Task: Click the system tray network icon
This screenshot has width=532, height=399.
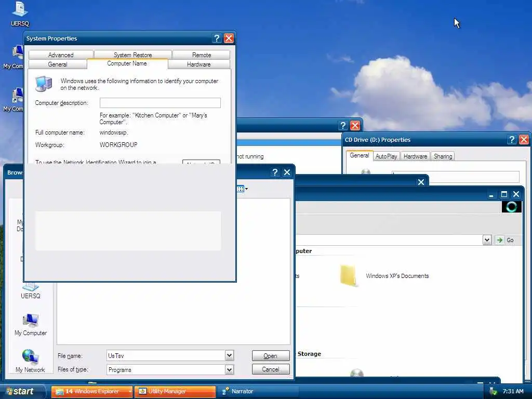Action: point(494,391)
